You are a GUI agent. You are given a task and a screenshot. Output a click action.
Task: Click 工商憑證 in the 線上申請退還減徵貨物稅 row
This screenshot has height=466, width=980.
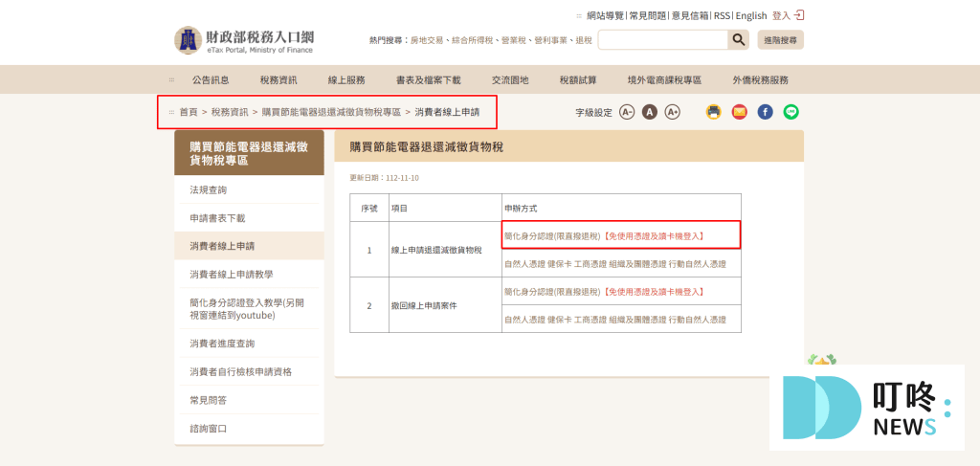pos(590,264)
